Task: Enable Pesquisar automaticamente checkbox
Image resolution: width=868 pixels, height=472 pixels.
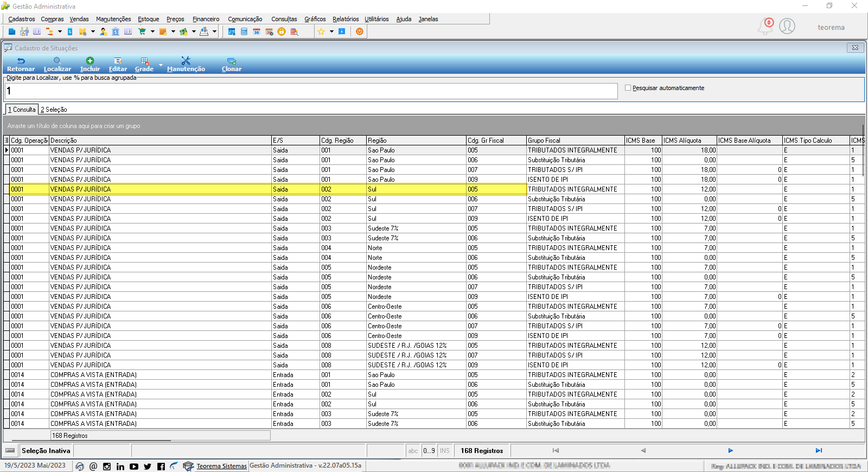Action: [628, 88]
